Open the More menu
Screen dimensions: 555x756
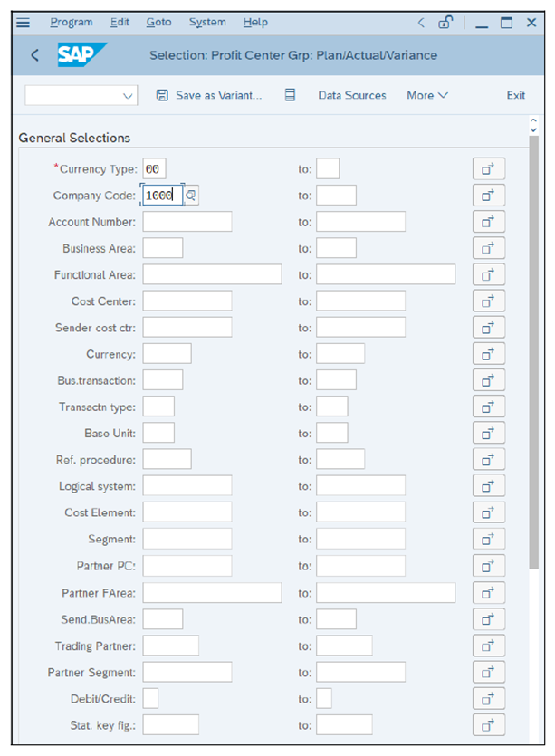[426, 95]
